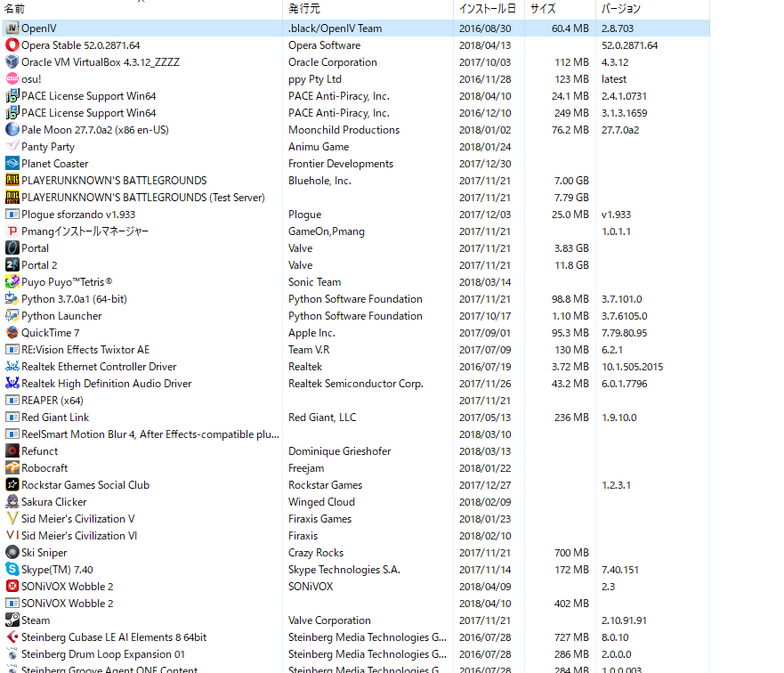
Task: Sort by the 発行元 column header
Action: pyautogui.click(x=368, y=9)
